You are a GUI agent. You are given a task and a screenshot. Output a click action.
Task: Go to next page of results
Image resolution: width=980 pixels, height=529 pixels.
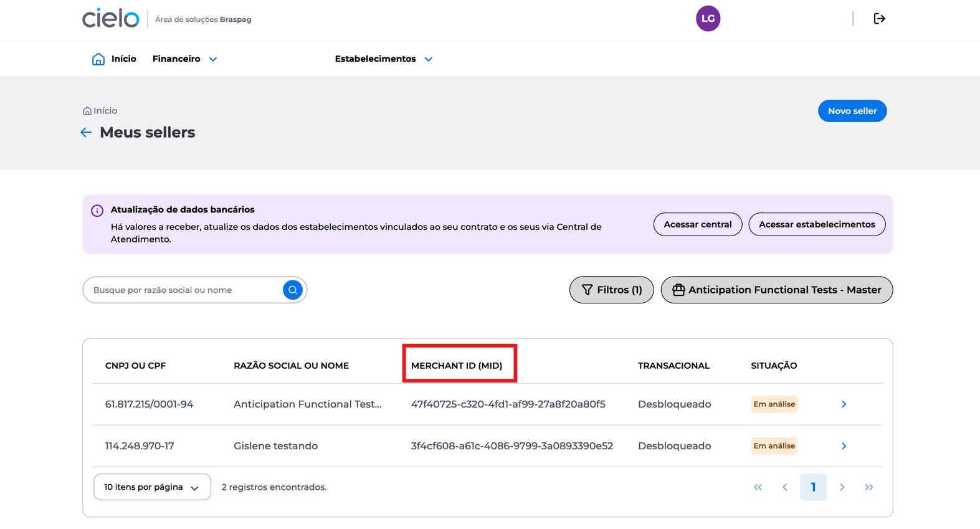(x=842, y=487)
